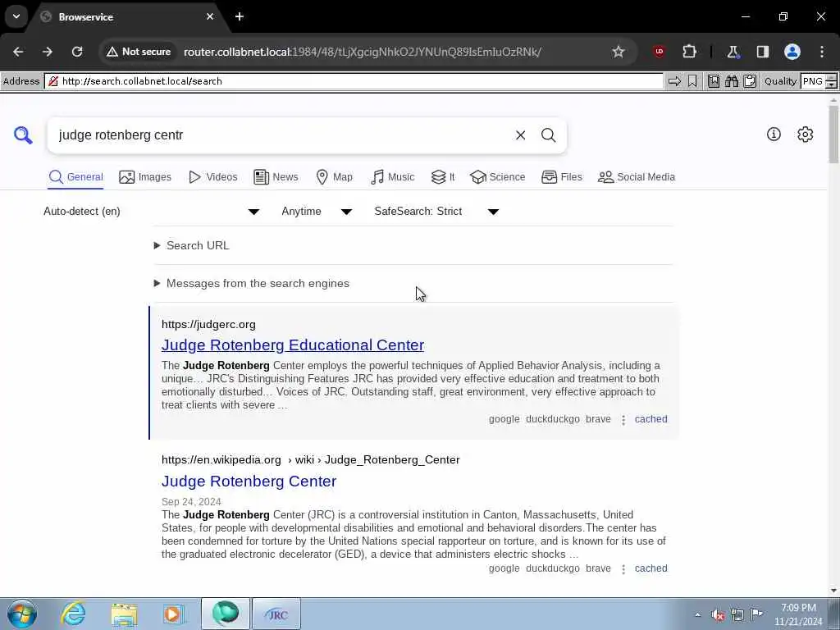Open the search info (i) icon

coord(774,134)
